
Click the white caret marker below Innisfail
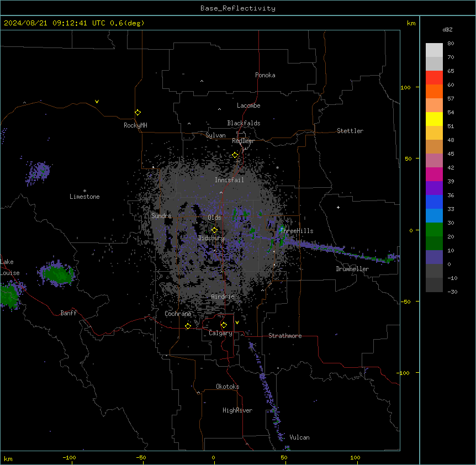point(221,192)
